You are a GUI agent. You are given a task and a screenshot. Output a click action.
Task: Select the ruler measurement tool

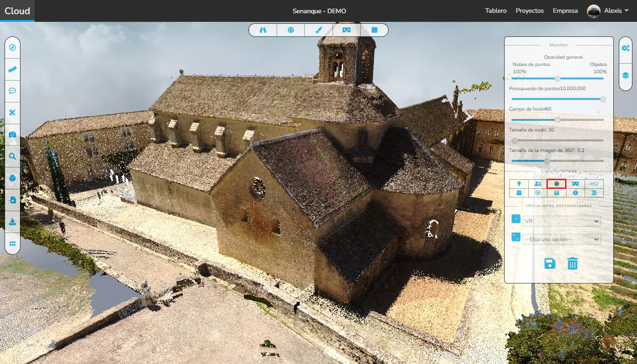tap(12, 70)
